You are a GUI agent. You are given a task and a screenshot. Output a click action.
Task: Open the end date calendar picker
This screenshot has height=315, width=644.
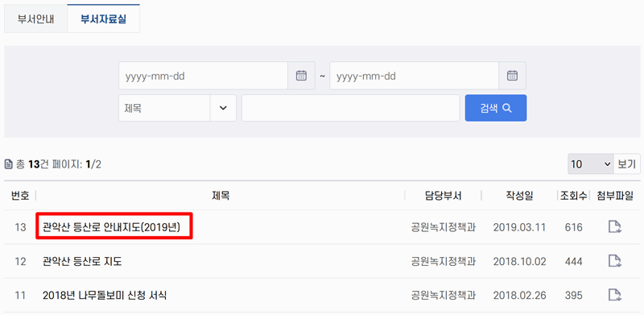tap(512, 76)
